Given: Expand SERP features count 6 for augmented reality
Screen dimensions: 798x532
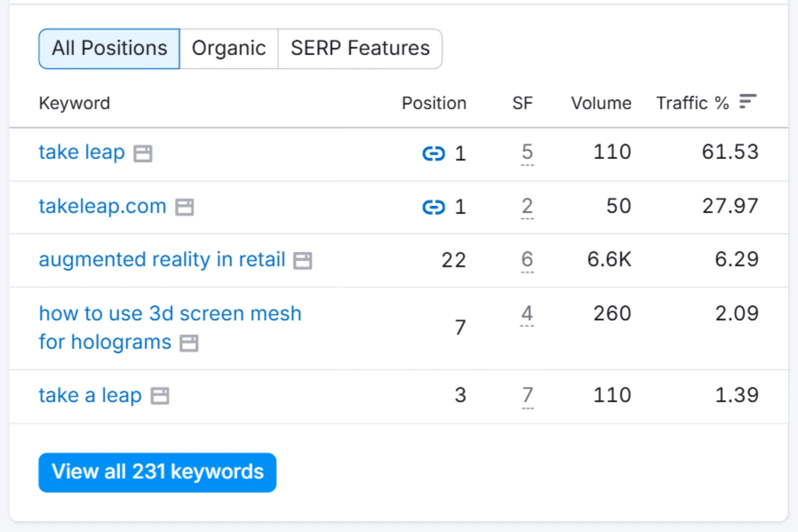Looking at the screenshot, I should click(x=527, y=260).
